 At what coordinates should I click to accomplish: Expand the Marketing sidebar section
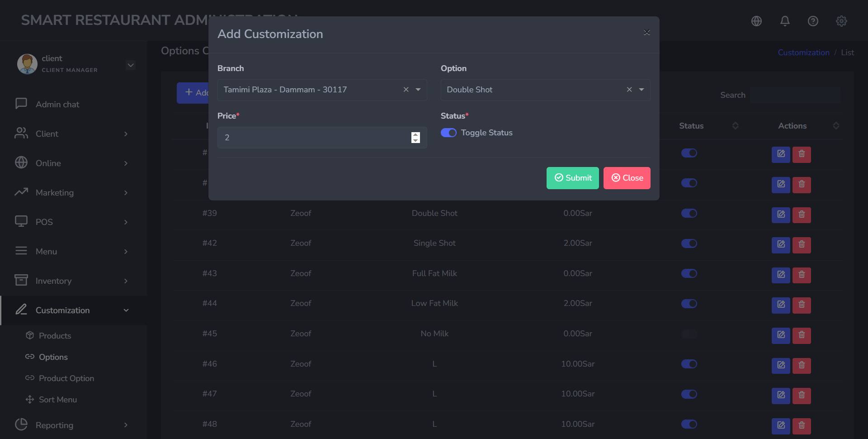[x=74, y=193]
